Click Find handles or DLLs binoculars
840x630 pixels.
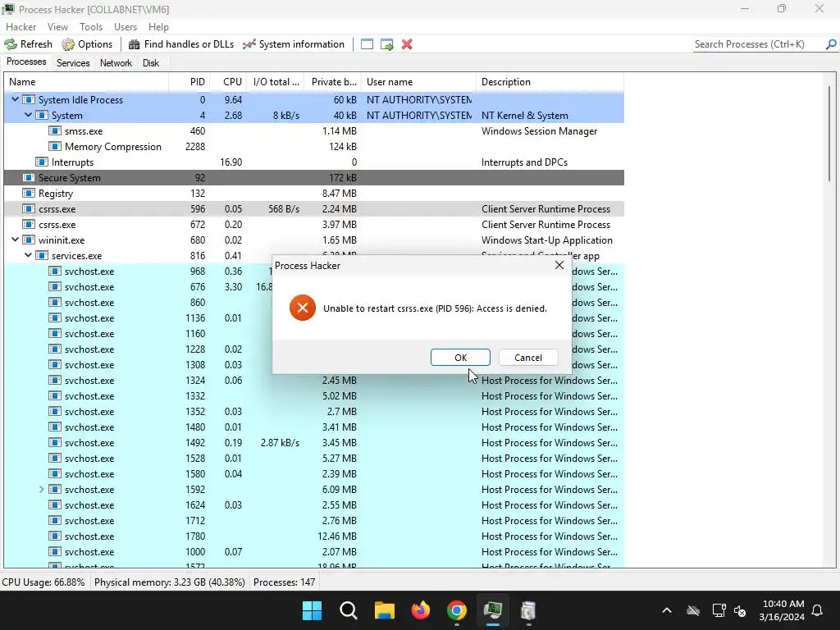[135, 44]
